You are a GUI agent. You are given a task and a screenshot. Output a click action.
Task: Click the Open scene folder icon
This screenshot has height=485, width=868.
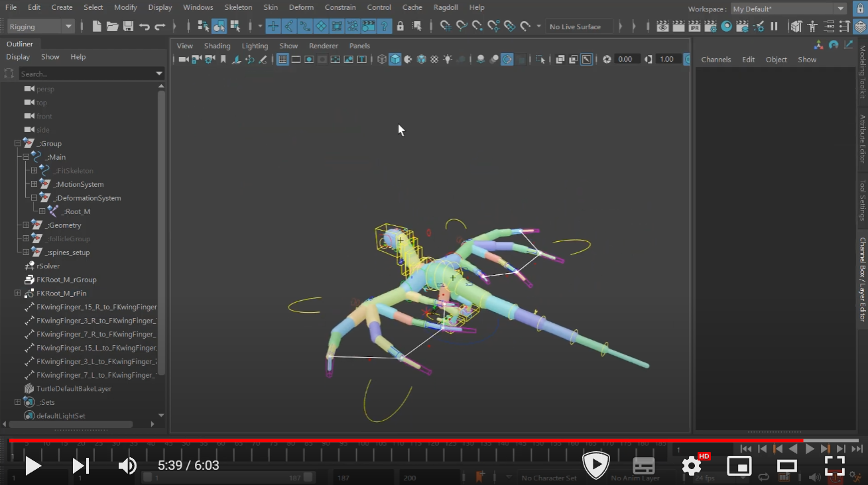pos(112,27)
